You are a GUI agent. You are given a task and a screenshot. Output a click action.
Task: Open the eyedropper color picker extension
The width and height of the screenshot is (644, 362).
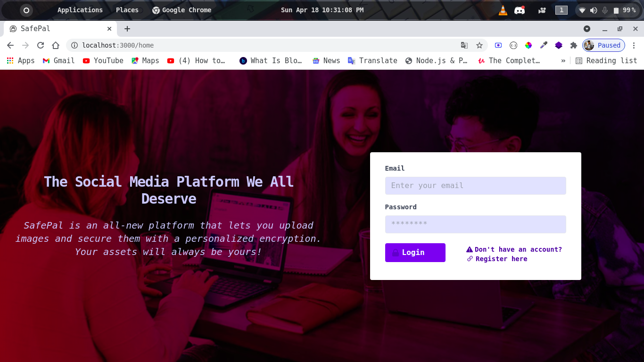(544, 45)
